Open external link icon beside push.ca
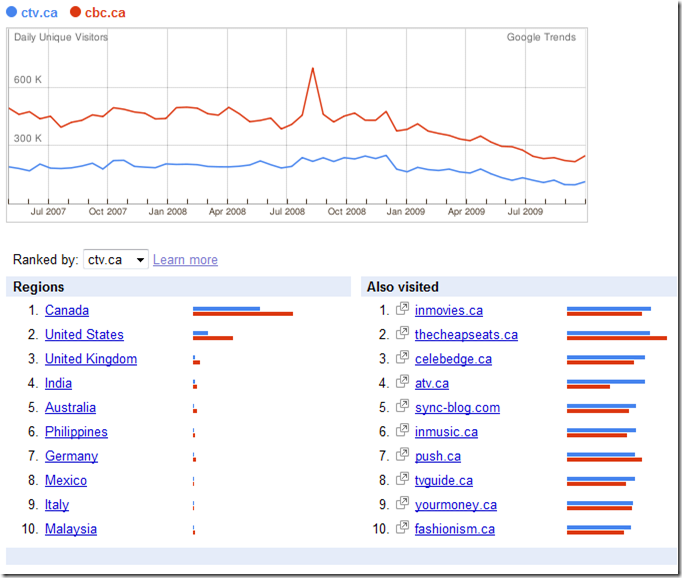The image size is (682, 578). coord(402,455)
